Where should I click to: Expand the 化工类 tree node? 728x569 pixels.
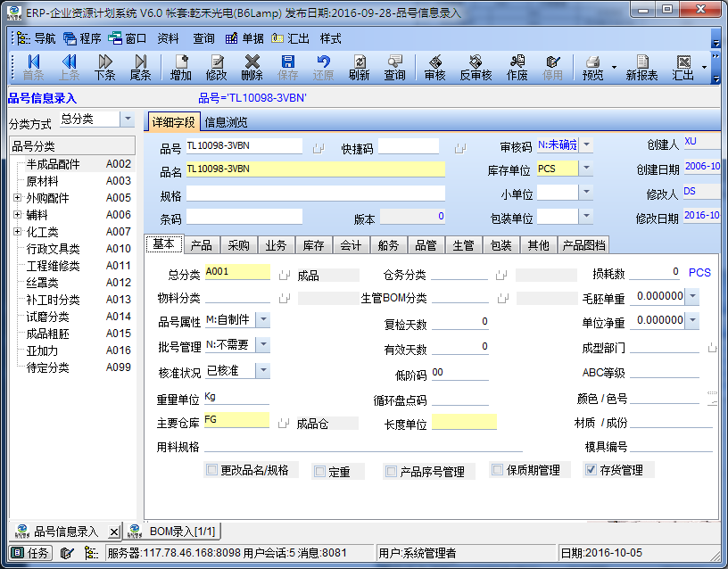[x=17, y=231]
